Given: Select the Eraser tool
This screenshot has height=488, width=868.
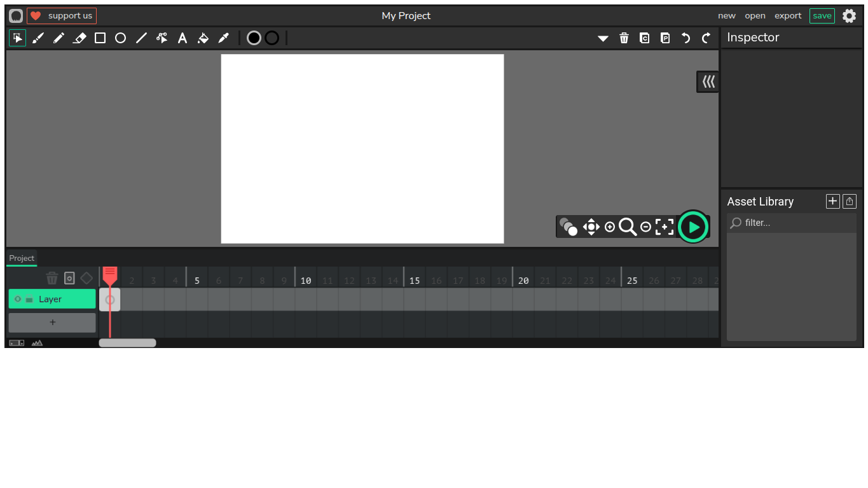Looking at the screenshot, I should [79, 38].
